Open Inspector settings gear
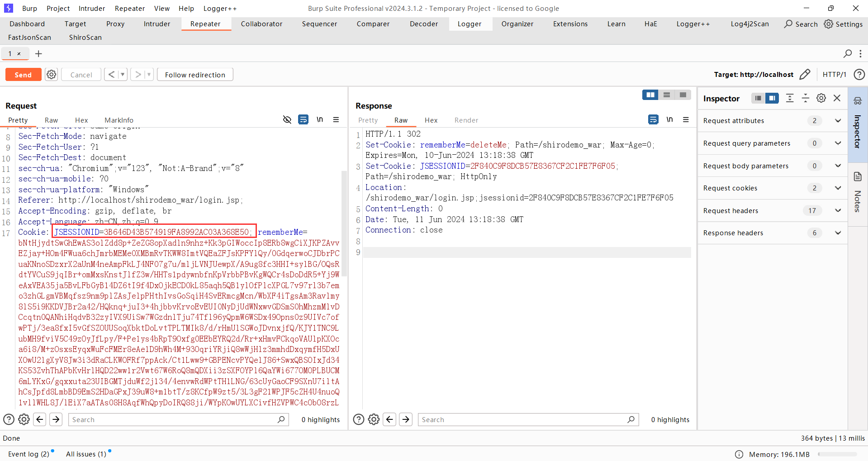 tap(821, 98)
